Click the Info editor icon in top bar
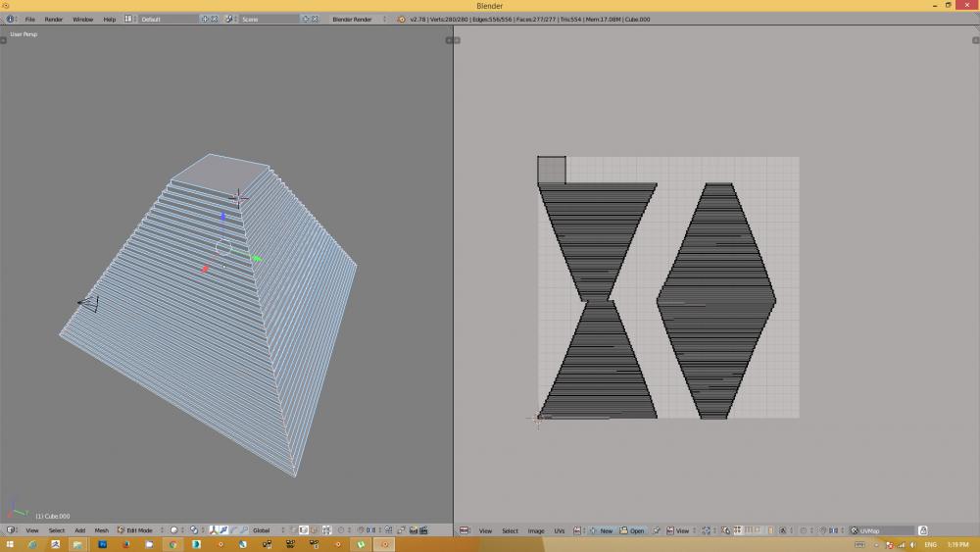980x552 pixels. click(x=10, y=19)
